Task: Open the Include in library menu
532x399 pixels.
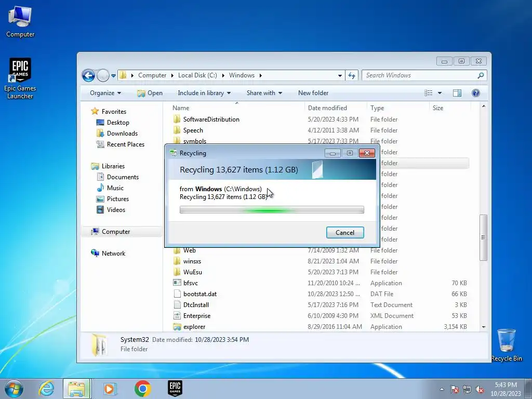Action: click(x=204, y=93)
